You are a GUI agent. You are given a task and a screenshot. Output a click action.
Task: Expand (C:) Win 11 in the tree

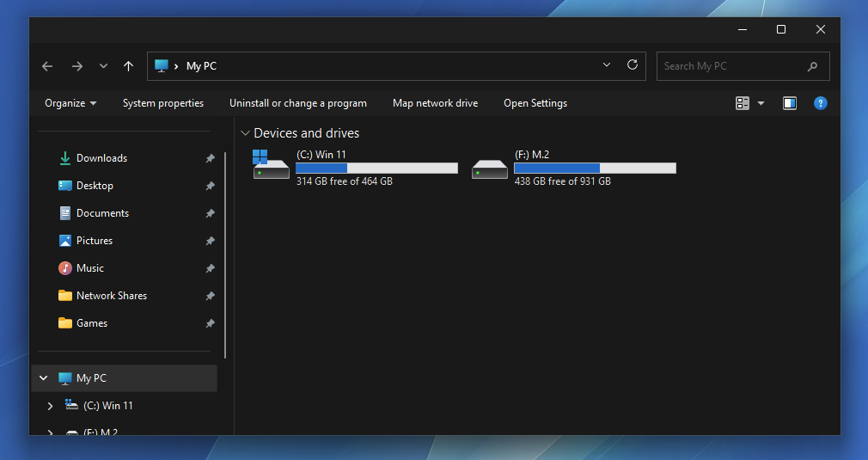click(x=51, y=406)
